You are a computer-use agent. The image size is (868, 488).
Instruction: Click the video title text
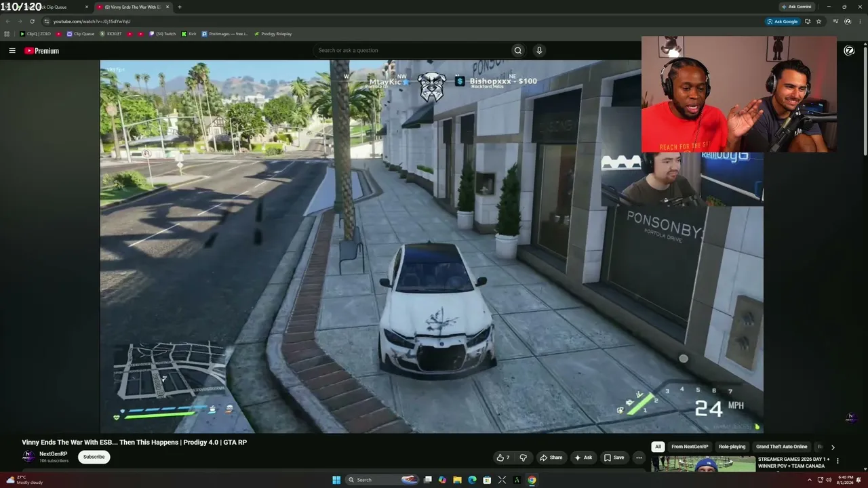(134, 442)
